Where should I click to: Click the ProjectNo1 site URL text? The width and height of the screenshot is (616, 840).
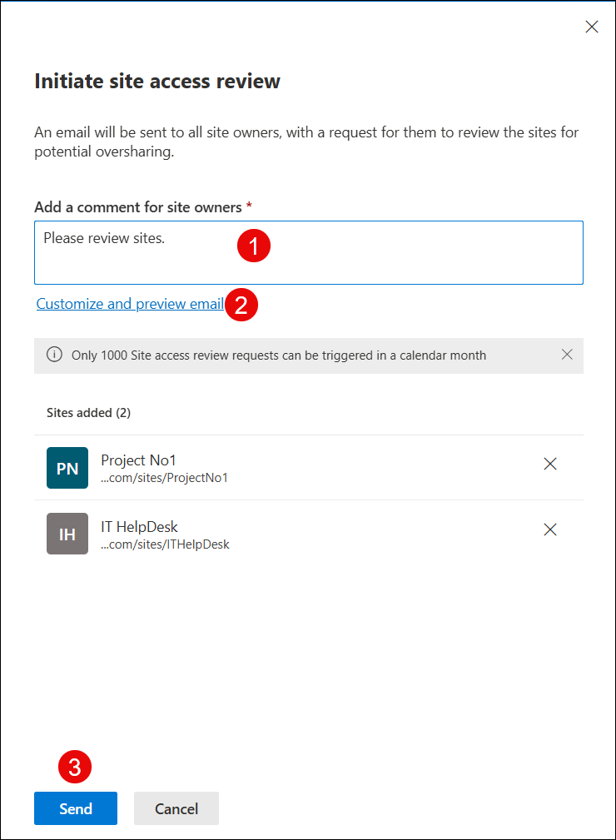(x=164, y=478)
